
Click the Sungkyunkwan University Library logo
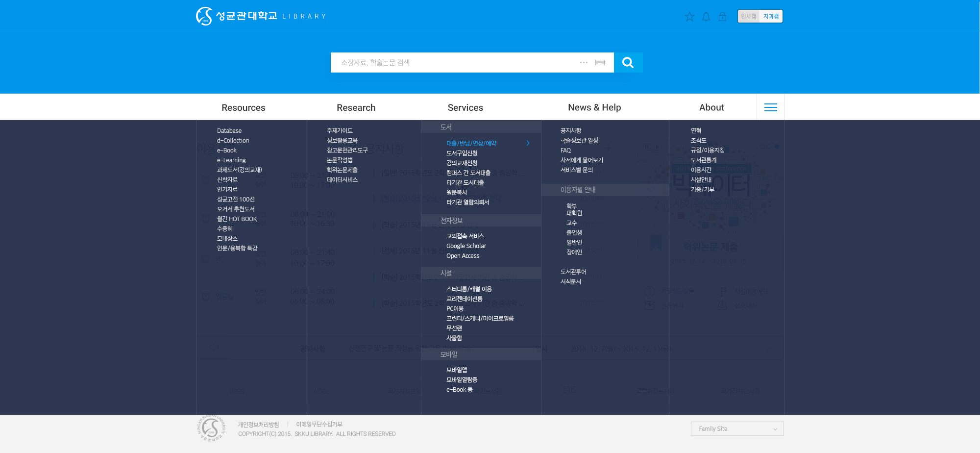point(261,16)
